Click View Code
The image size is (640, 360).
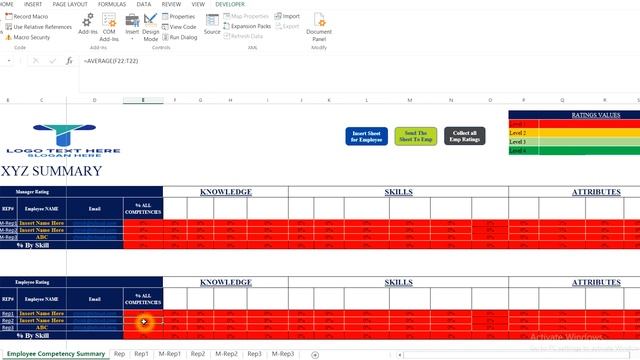[179, 27]
